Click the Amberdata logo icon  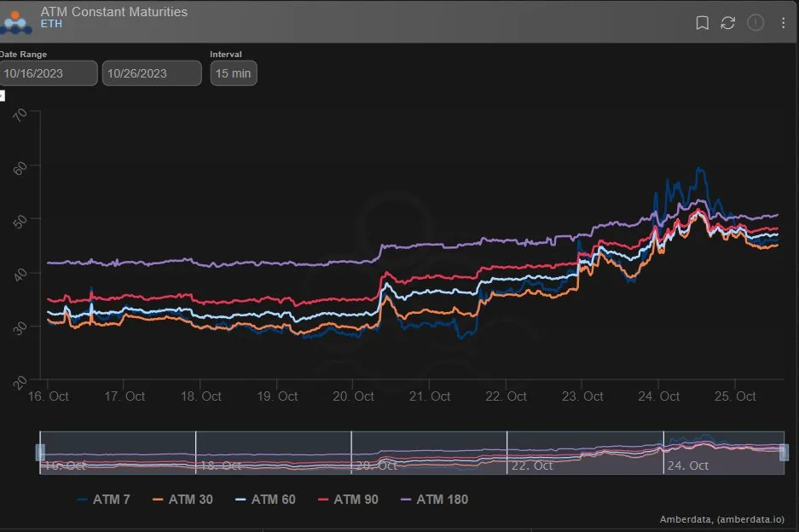click(x=15, y=22)
